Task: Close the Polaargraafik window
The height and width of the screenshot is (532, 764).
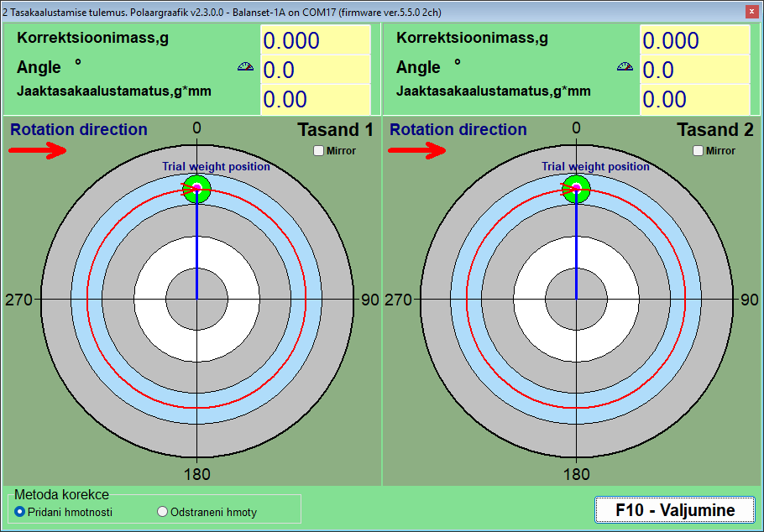Action: point(752,12)
